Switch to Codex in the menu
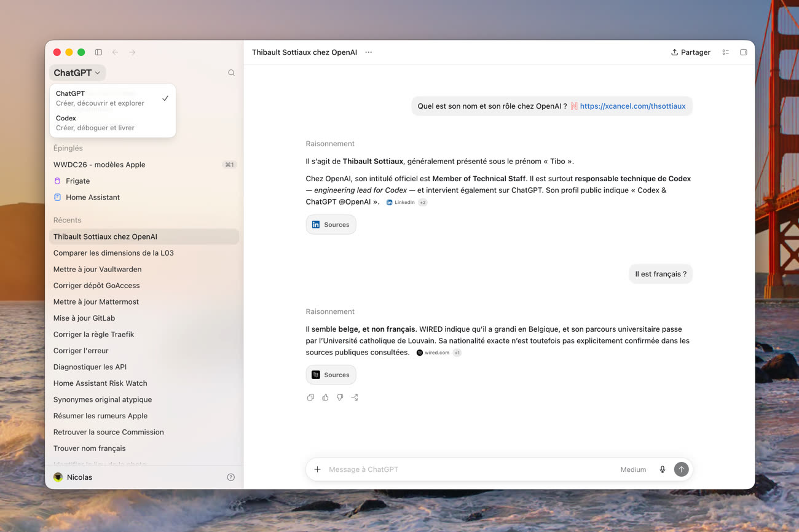 tap(112, 123)
